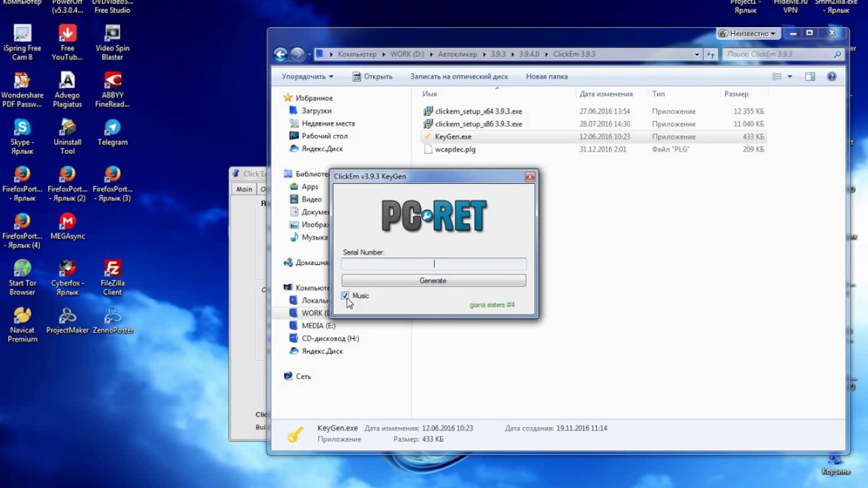Open Сеть in the navigation pane
868x488 pixels.
[x=302, y=376]
